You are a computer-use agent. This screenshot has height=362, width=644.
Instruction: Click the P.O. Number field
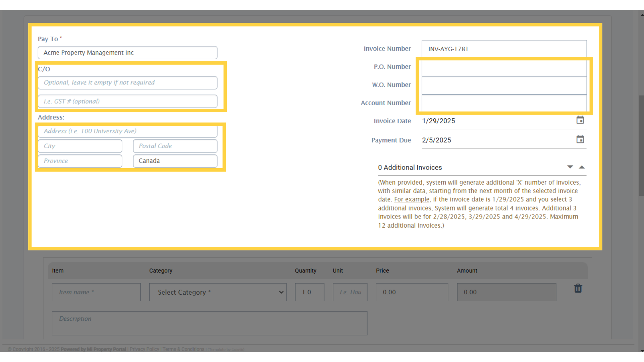[x=504, y=68]
